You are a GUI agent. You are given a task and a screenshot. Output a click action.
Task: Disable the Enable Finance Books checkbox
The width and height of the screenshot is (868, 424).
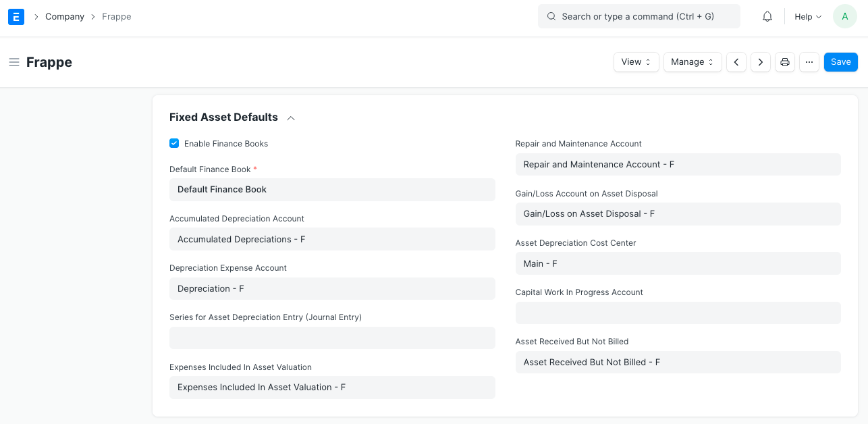tap(174, 143)
